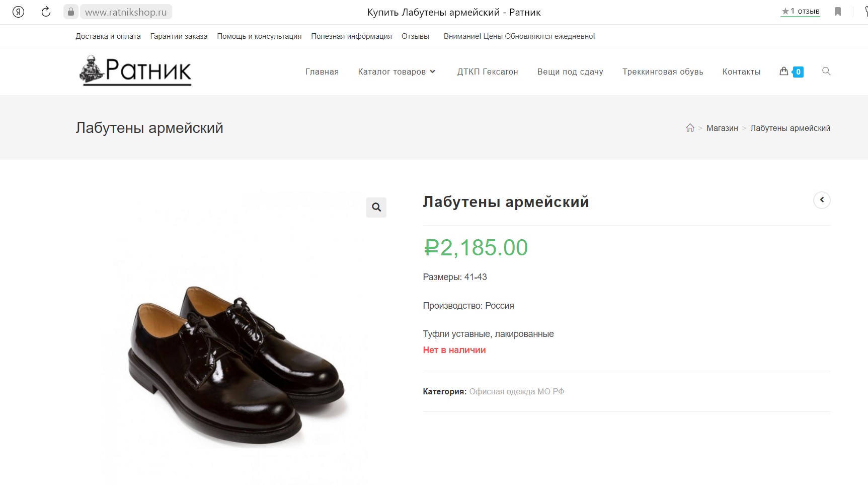Open the shopping cart icon
Image resolution: width=868 pixels, height=485 pixels.
pyautogui.click(x=784, y=71)
